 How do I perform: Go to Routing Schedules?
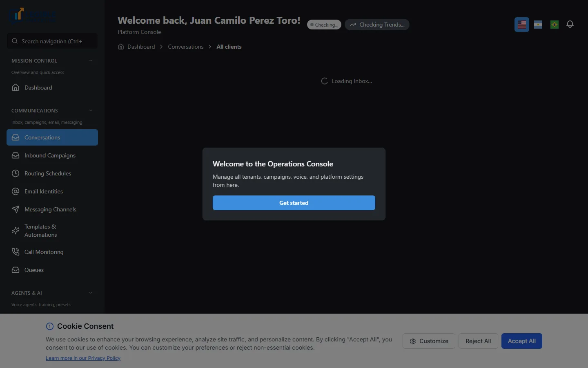(x=52, y=173)
